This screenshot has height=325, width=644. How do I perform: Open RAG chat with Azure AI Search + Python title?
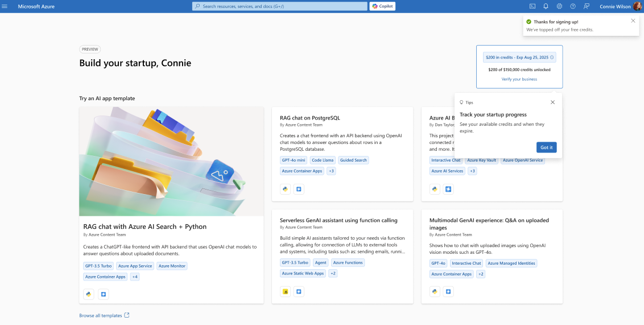[145, 227]
